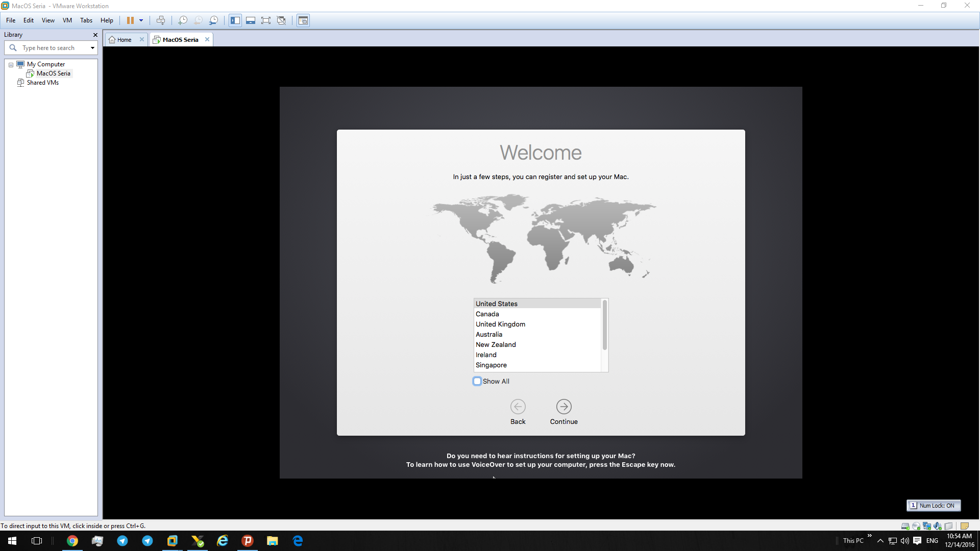Open Task View on the taskbar

point(37,541)
